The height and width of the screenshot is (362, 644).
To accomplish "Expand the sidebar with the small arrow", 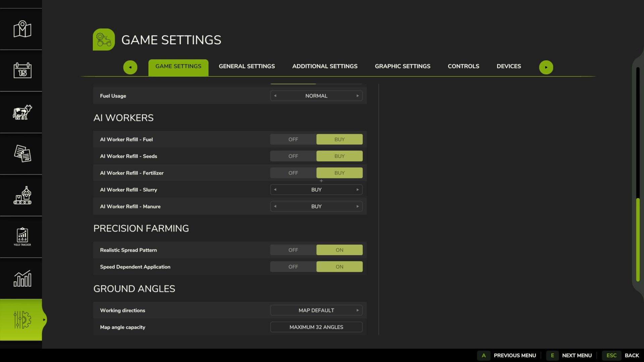I will [44, 320].
